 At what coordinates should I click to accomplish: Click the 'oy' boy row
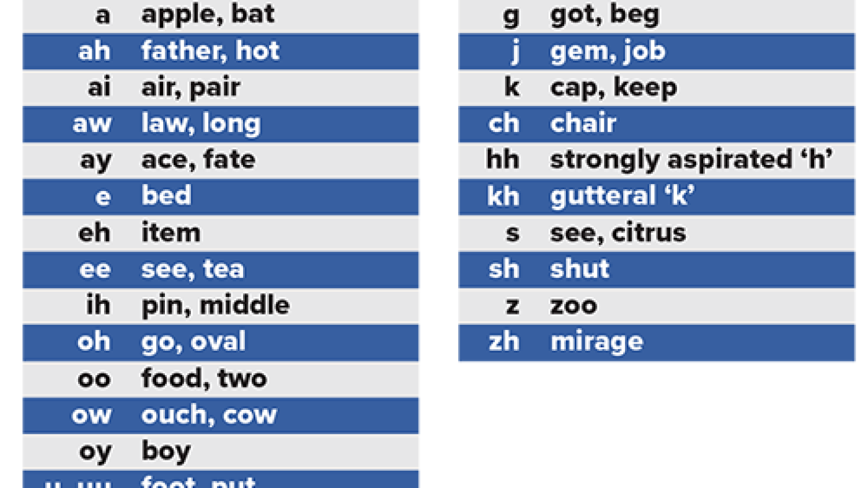221,451
